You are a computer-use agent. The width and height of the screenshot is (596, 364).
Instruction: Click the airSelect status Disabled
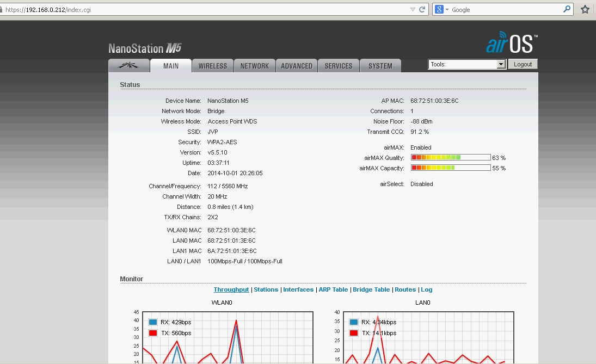[x=421, y=184]
